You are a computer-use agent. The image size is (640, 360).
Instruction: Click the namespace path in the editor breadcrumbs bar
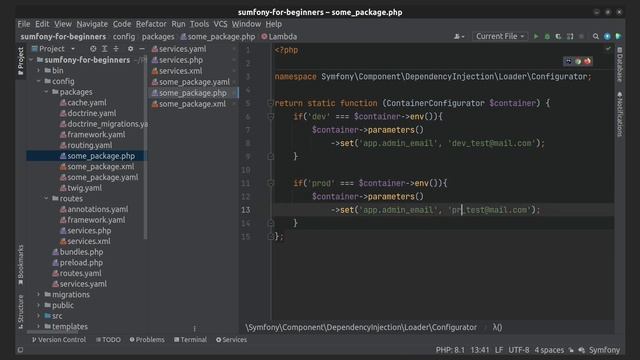pyautogui.click(x=361, y=327)
